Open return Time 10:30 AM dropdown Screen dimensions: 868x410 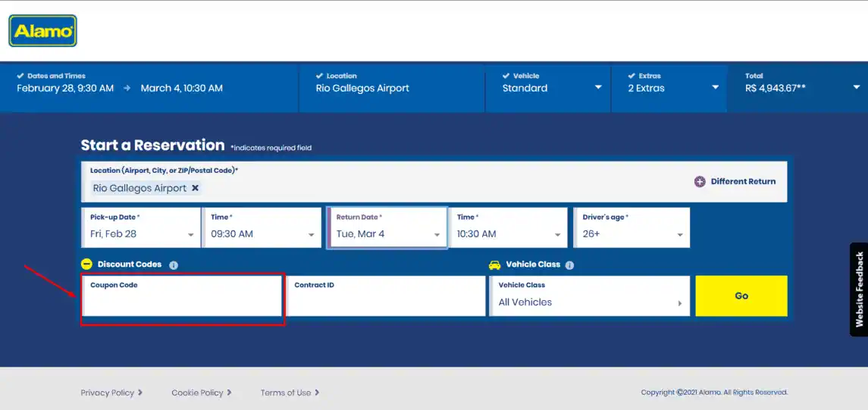point(508,227)
